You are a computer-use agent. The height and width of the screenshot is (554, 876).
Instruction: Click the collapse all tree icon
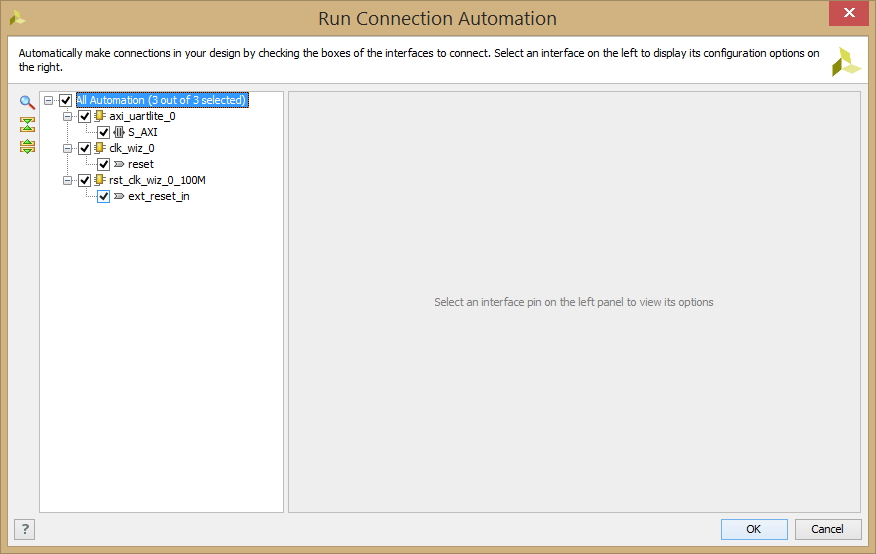point(27,125)
